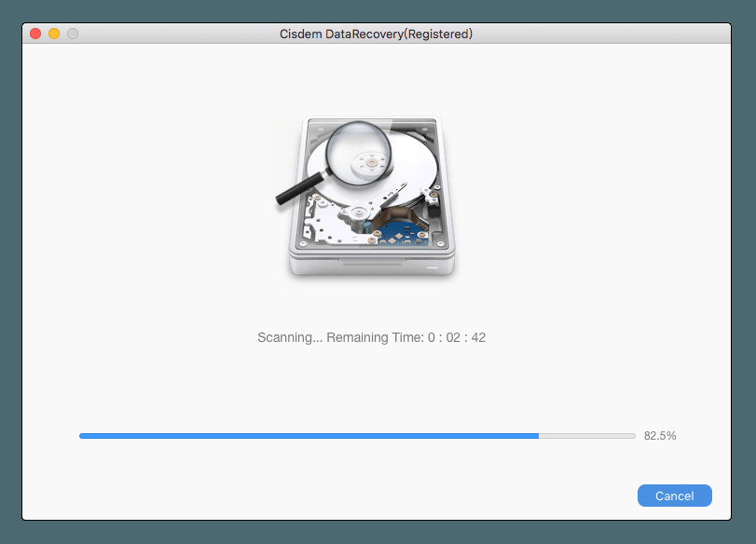Screen dimensions: 756x544
Task: Click the drive's actuator arm pivot
Action: point(358,211)
